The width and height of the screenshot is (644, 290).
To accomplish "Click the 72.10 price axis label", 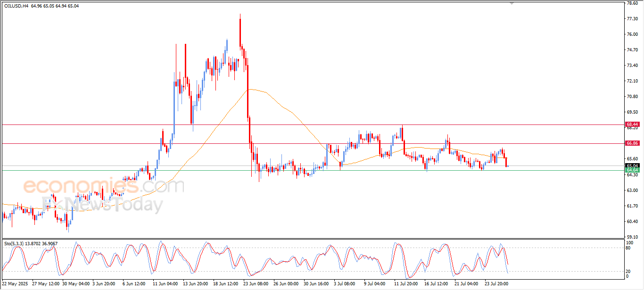I will point(632,81).
